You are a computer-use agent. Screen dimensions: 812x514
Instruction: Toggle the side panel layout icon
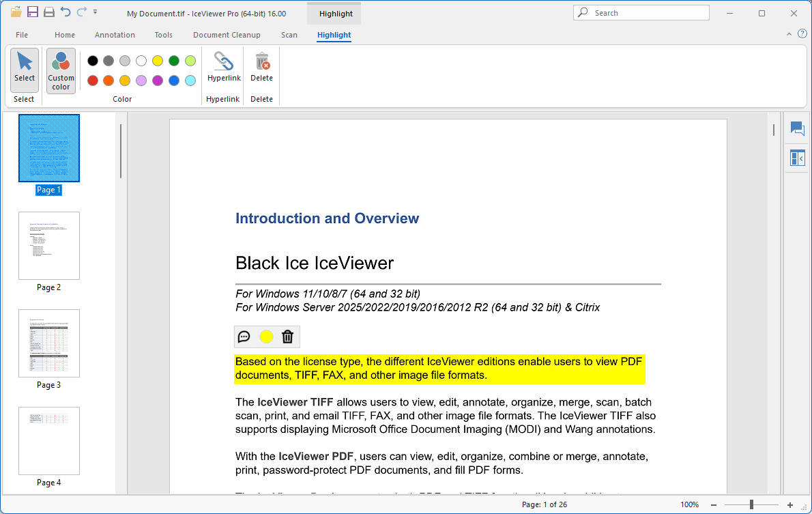(x=798, y=158)
